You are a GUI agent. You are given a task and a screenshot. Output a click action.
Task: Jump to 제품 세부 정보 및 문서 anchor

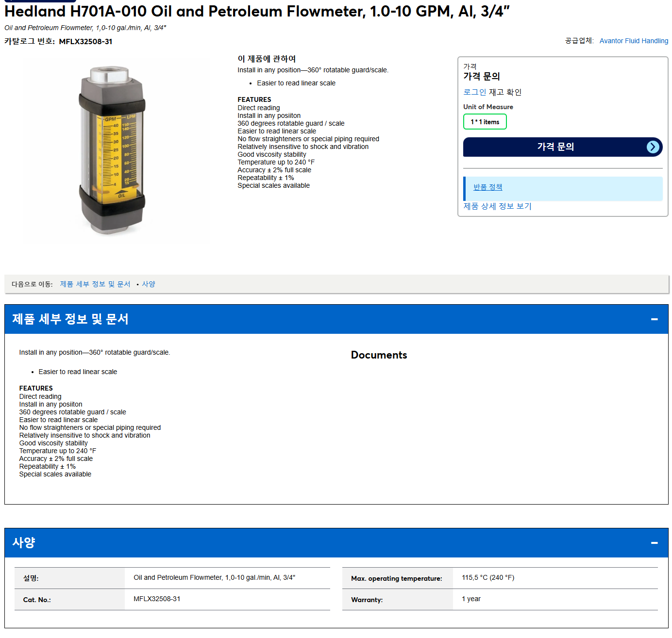click(x=95, y=284)
